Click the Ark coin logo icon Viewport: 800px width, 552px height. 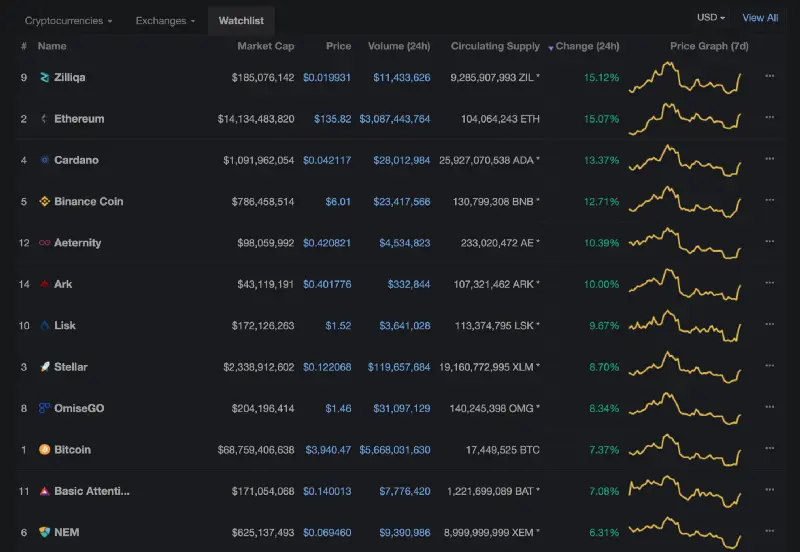(44, 284)
